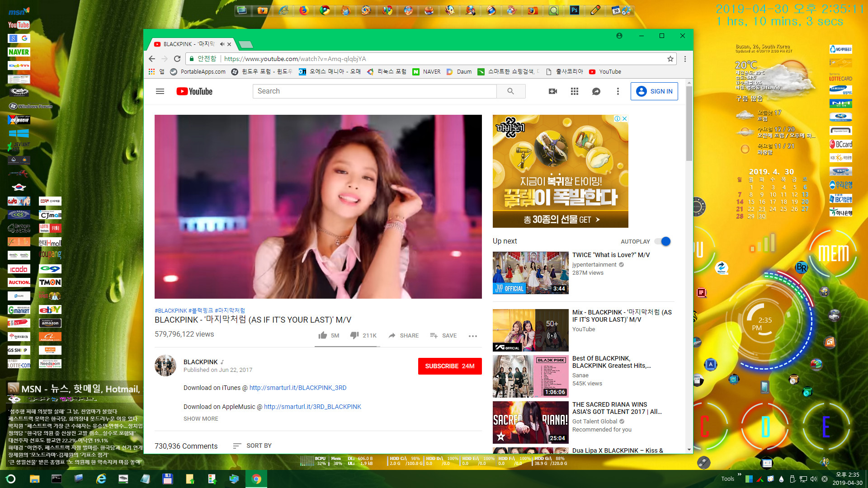The width and height of the screenshot is (868, 488).
Task: Open Mix BLACKPINK playlist thumbnail
Action: (531, 330)
